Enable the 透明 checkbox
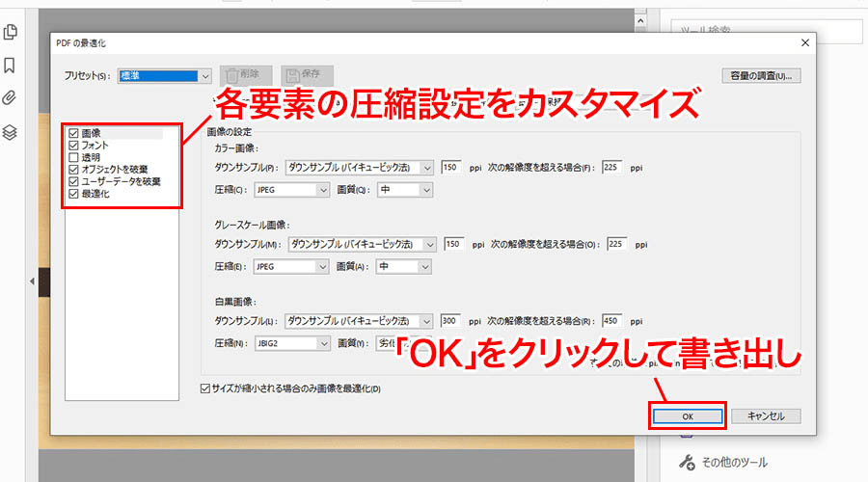This screenshot has width=868, height=482. point(73,158)
